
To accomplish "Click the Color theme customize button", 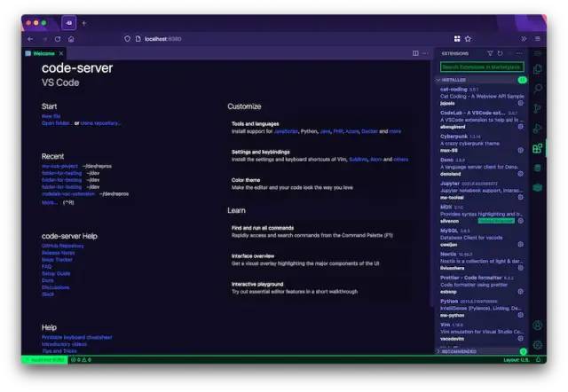I will 320,184.
